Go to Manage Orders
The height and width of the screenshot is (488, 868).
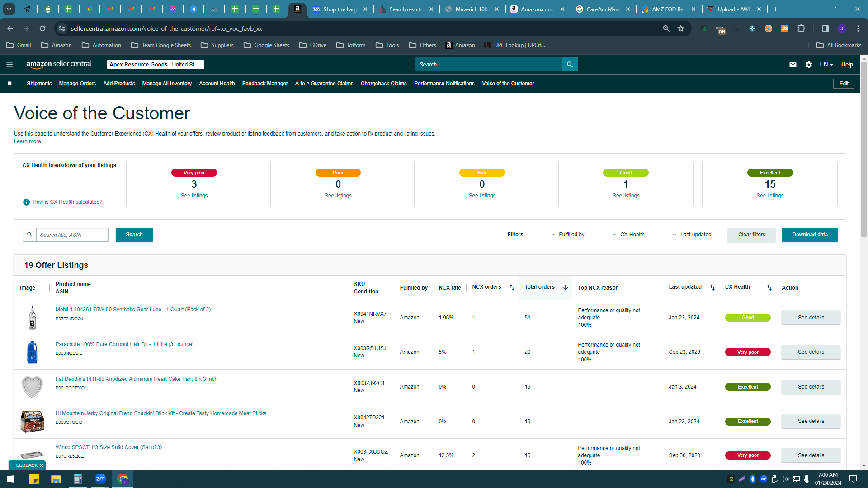pyautogui.click(x=77, y=84)
